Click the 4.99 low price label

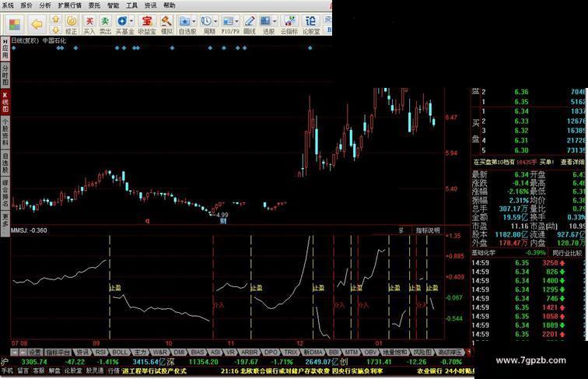[222, 215]
